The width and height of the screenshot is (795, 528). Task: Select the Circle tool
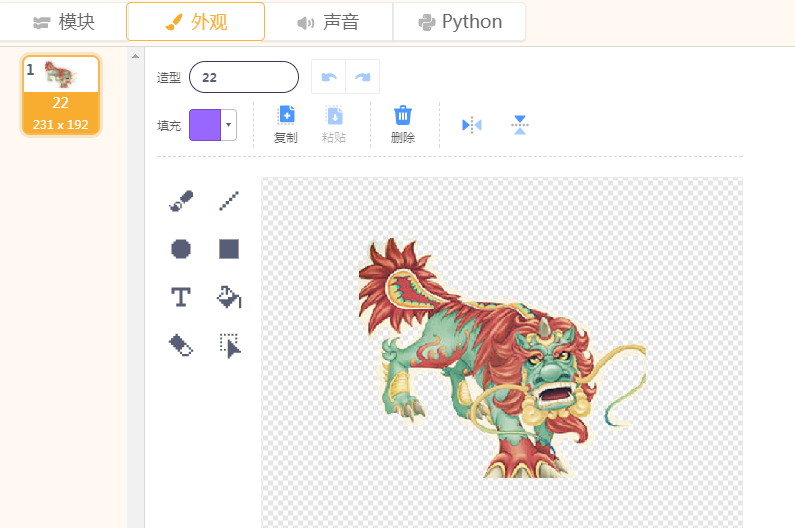click(x=181, y=249)
